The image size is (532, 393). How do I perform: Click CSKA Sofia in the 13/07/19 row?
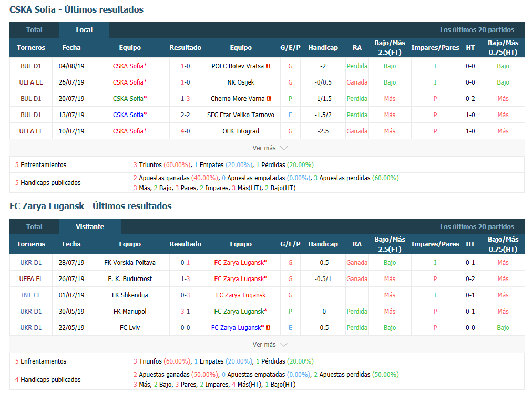[x=130, y=115]
